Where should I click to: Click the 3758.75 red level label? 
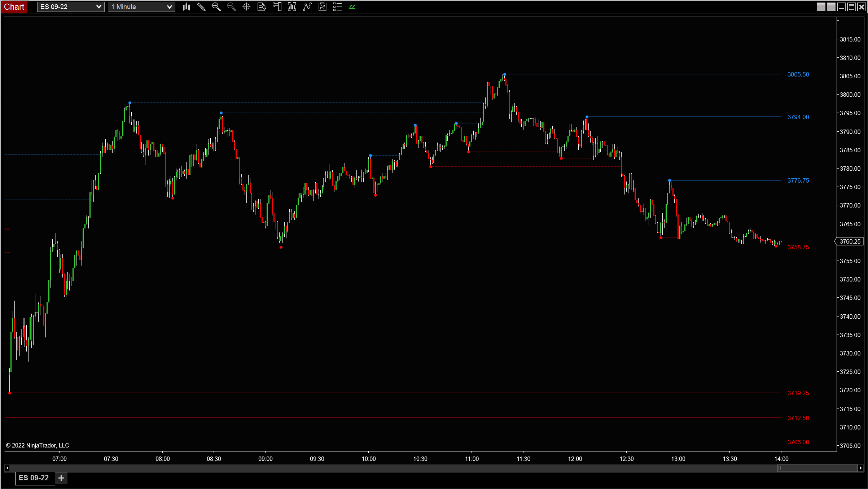tap(798, 247)
